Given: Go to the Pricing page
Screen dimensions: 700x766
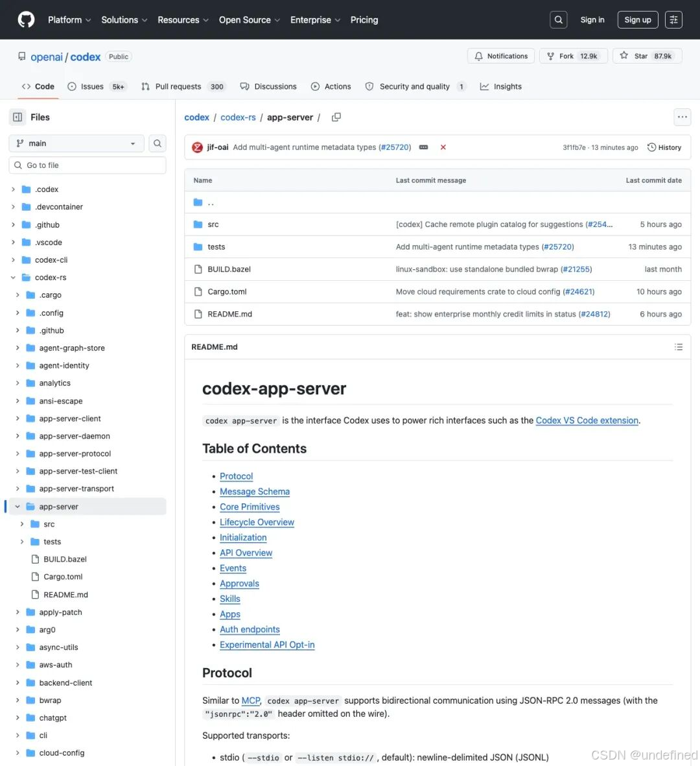Looking at the screenshot, I should pos(364,19).
